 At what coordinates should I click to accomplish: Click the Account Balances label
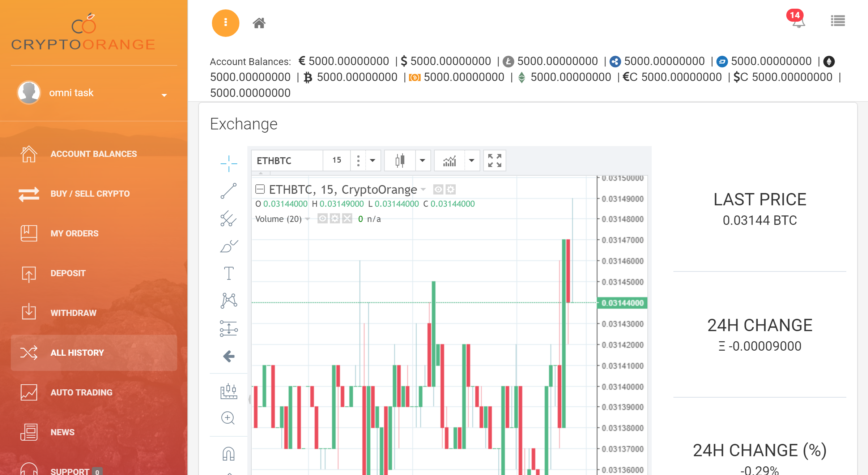[250, 62]
